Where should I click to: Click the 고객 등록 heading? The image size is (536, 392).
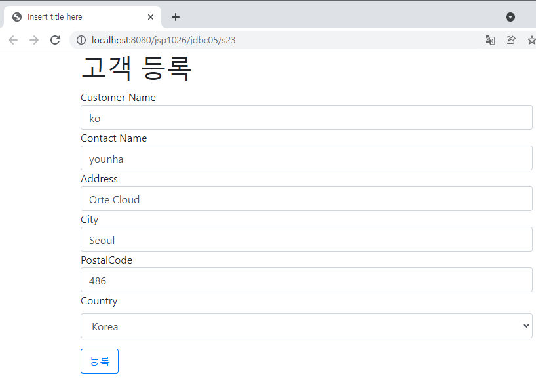(136, 69)
